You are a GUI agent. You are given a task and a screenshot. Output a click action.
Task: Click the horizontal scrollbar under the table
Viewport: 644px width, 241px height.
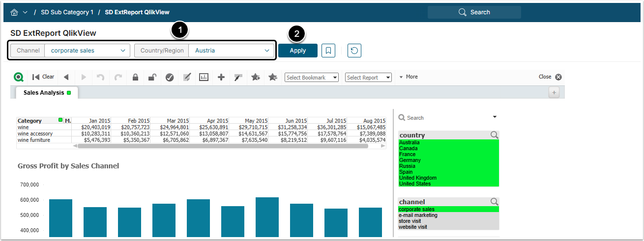coord(221,146)
